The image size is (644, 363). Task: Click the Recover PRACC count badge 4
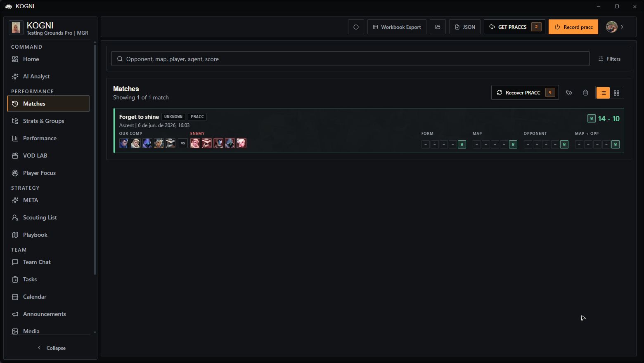(550, 92)
